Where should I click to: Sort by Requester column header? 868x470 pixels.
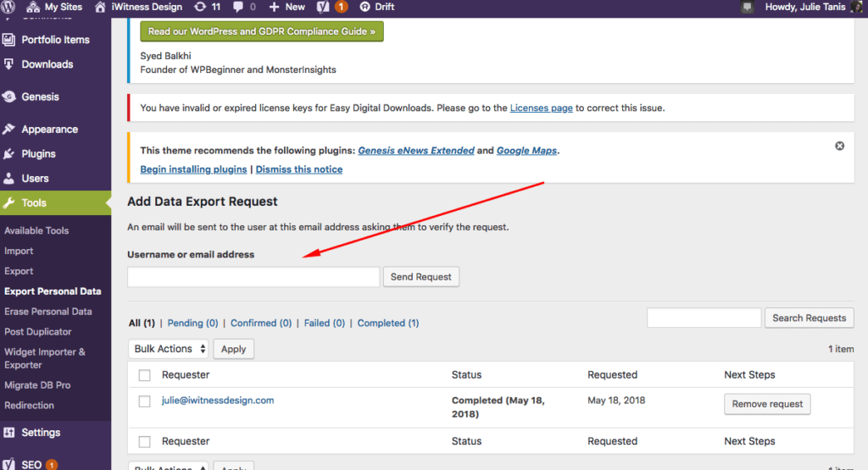tap(186, 375)
